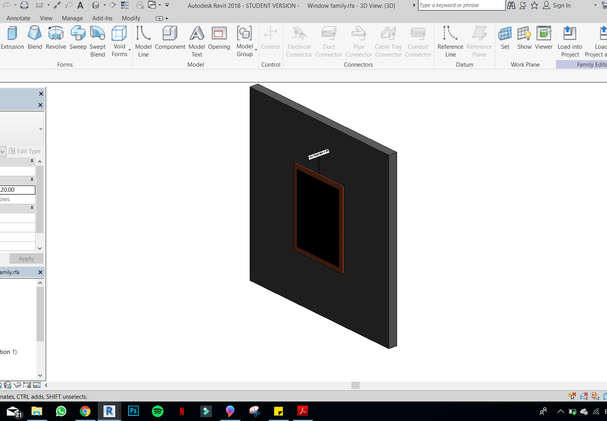
Task: Select the Model Text tool
Action: coord(197,41)
